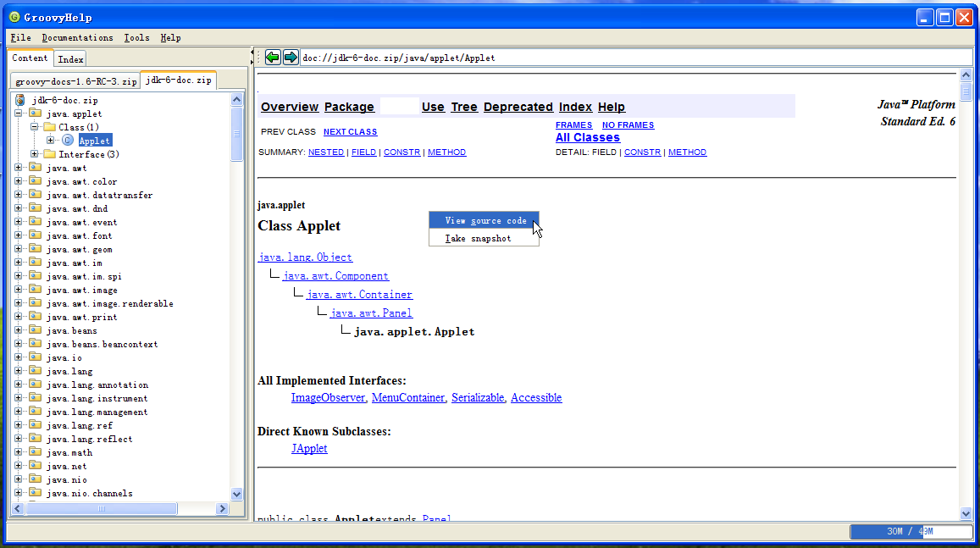Expand the java.beans.beancontext package node

point(18,344)
